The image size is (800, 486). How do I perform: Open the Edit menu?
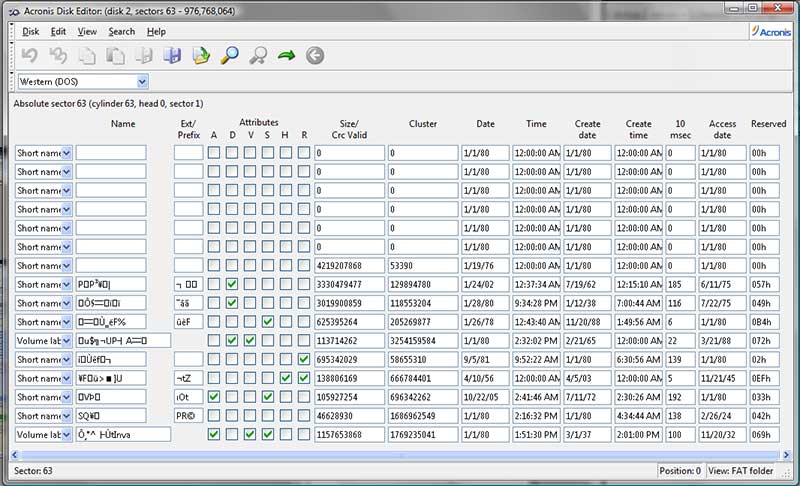pos(58,32)
